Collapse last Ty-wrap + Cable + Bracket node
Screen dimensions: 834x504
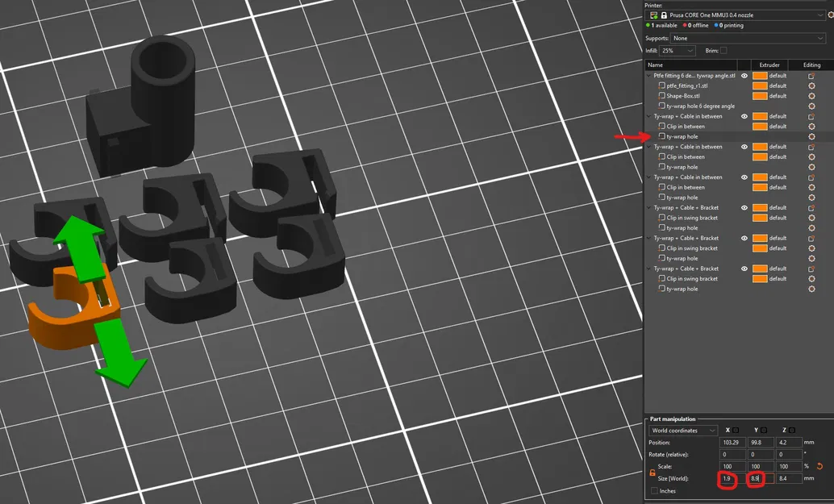[649, 269]
